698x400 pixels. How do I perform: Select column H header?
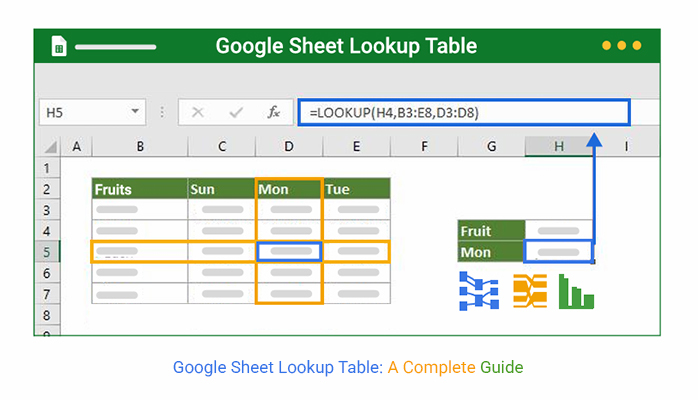point(559,146)
